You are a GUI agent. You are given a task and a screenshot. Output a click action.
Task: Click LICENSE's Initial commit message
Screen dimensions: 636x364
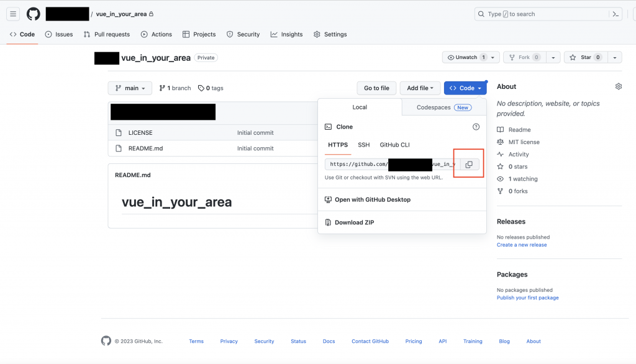pos(255,133)
